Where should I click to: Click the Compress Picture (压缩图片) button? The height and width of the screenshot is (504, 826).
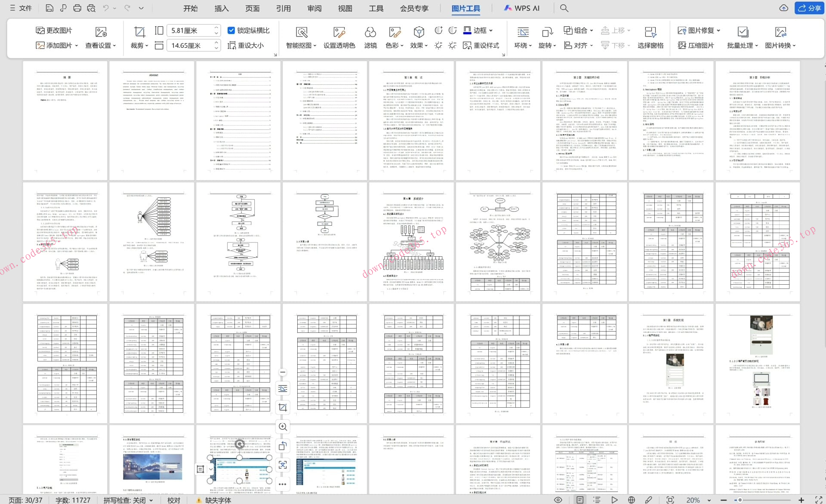coord(696,46)
